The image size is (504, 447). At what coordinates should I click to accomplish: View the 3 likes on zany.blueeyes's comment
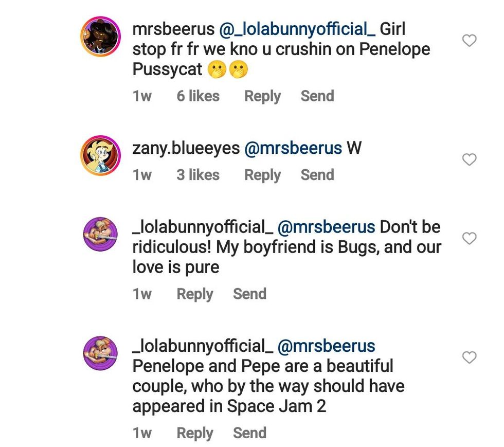[198, 175]
